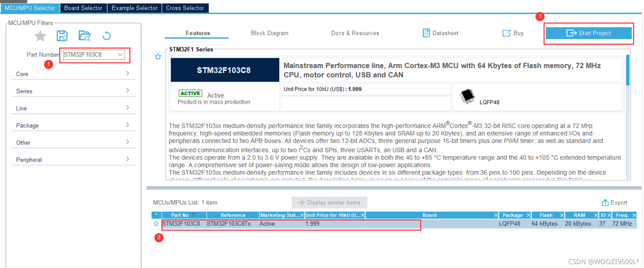Close the Freq. column
This screenshot has height=268, width=644.
634,215
